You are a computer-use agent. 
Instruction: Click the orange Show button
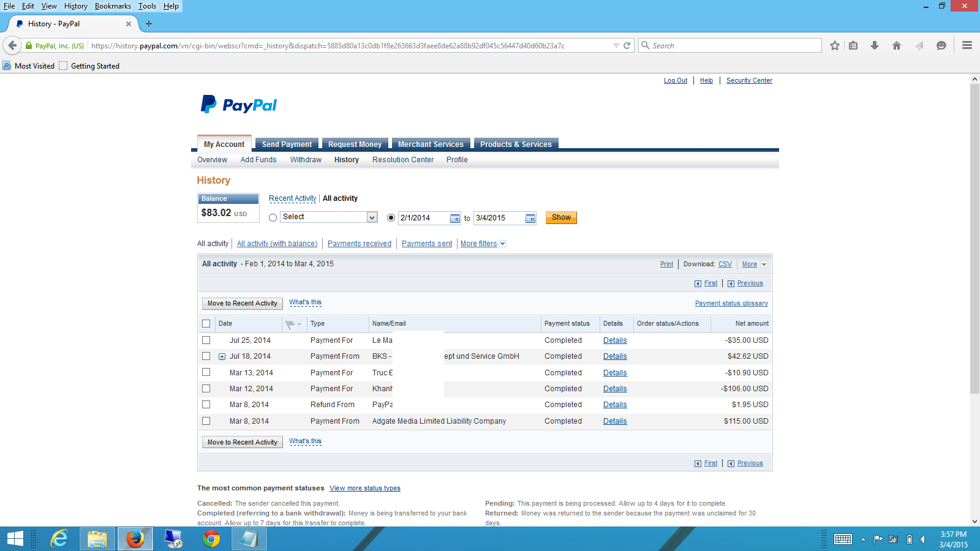(x=561, y=217)
